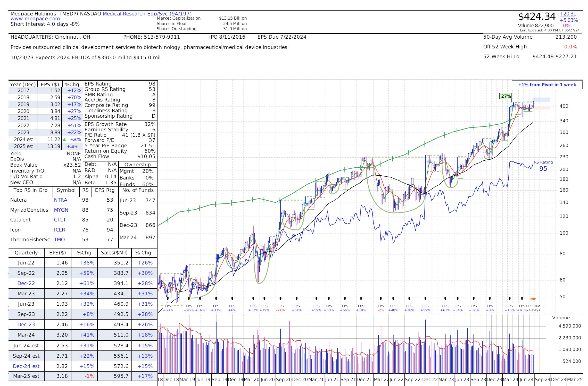Click the earnings pin above EPS -21%
Screen dimensions: 588x386
point(280,299)
